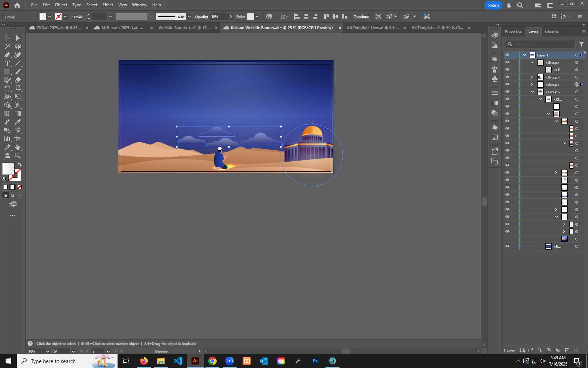Hide Layer 1 with its eye icon
Image resolution: width=588 pixels, height=368 pixels.
coord(507,55)
